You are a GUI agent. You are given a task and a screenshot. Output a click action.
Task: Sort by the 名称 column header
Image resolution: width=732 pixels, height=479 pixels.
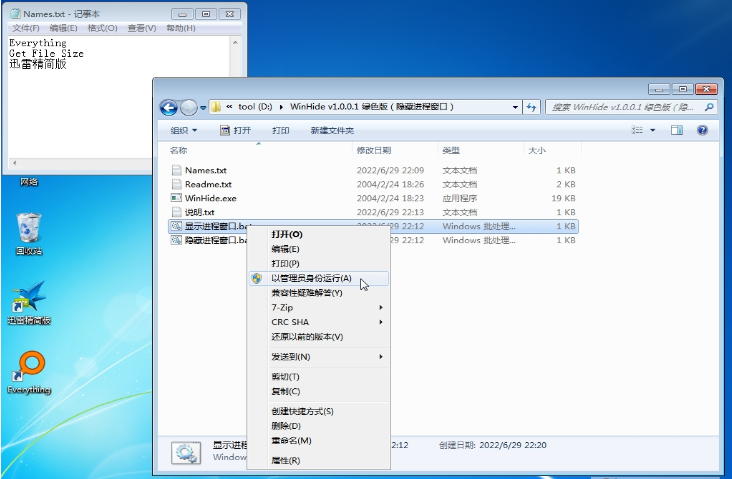[x=259, y=150]
